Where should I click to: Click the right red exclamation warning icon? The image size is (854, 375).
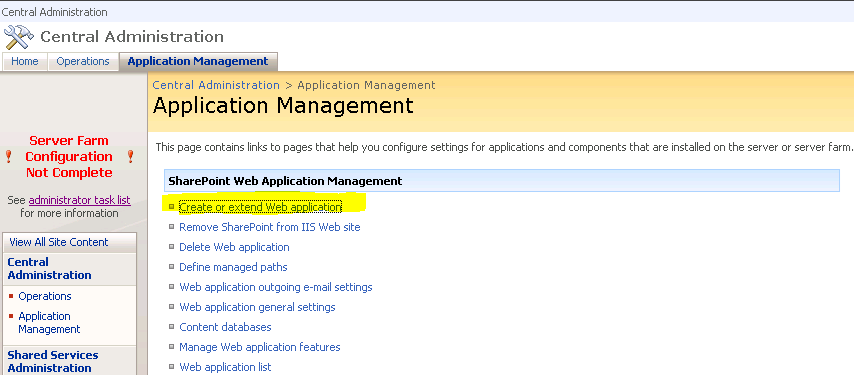tap(130, 157)
